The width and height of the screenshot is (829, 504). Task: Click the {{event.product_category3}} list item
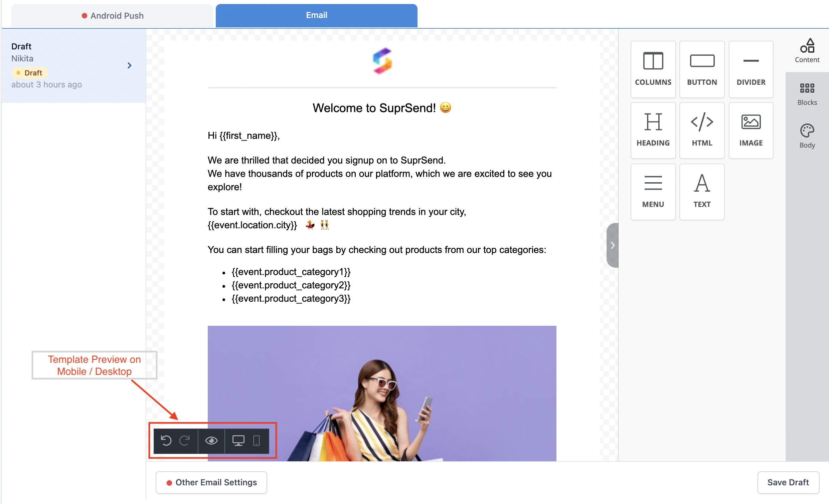click(291, 299)
